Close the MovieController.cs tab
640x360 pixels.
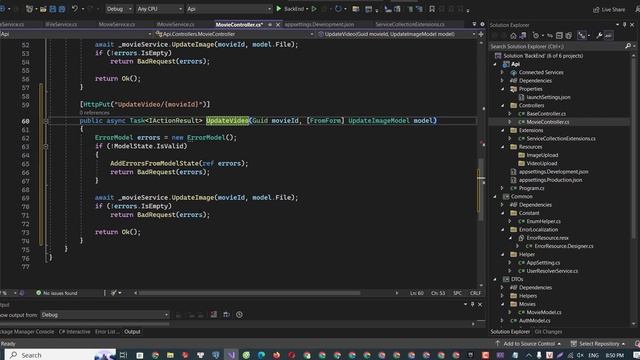point(278,24)
